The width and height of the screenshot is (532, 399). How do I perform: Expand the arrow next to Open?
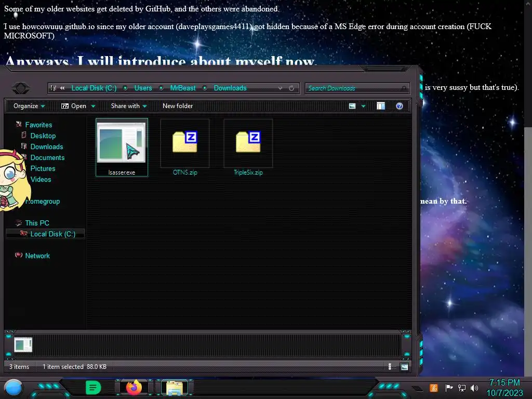93,107
